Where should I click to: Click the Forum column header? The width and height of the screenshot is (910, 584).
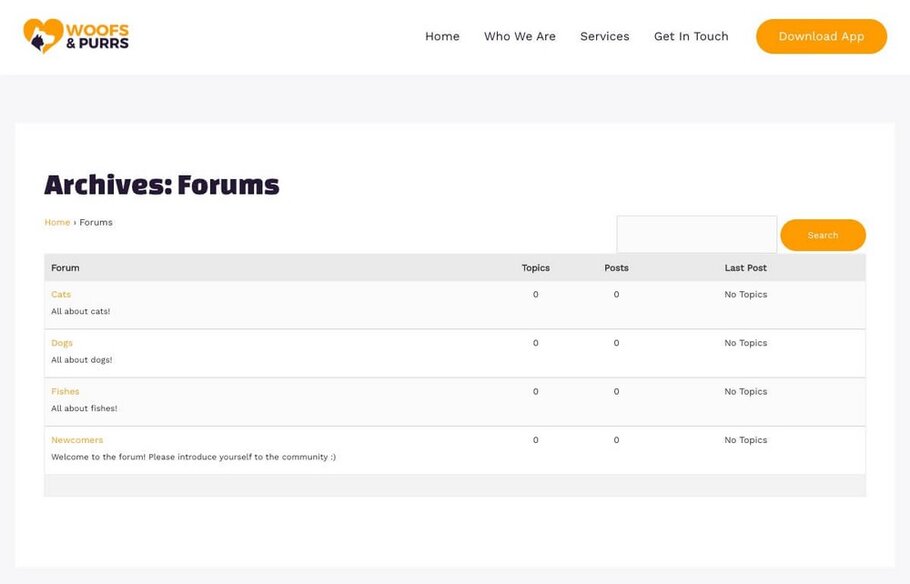[64, 267]
